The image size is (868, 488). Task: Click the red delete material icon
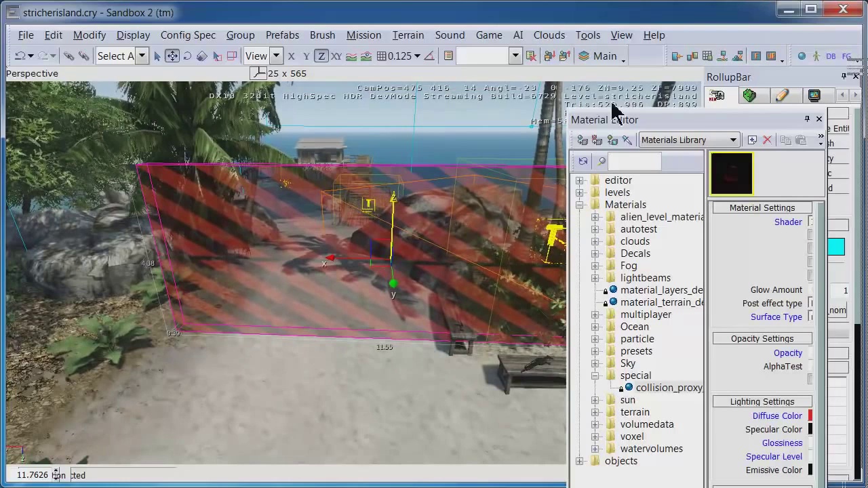[767, 140]
